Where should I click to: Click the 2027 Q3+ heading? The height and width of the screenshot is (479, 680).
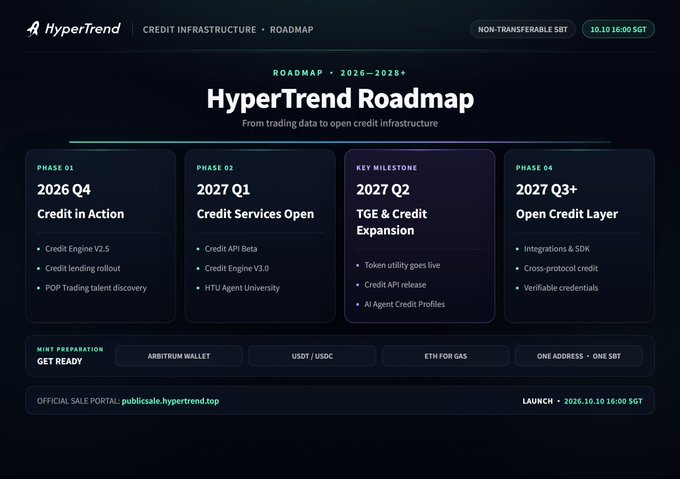click(546, 189)
